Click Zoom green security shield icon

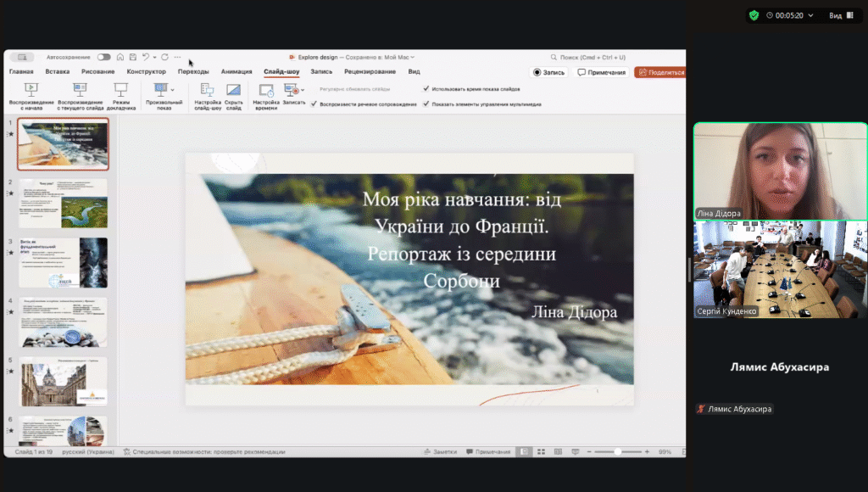click(x=754, y=15)
